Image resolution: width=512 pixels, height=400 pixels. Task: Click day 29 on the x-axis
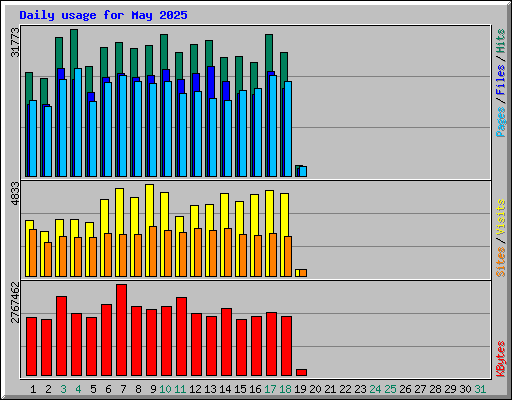coord(450,389)
